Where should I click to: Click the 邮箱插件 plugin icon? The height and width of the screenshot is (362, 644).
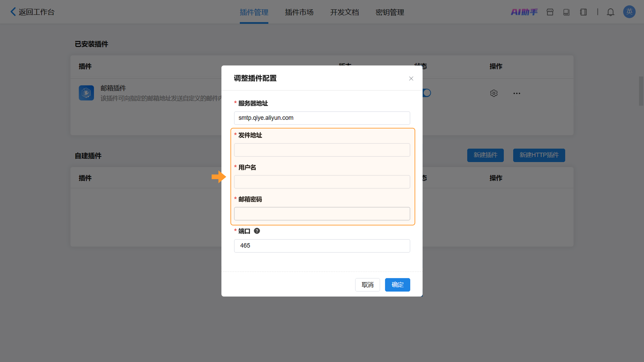point(86,93)
